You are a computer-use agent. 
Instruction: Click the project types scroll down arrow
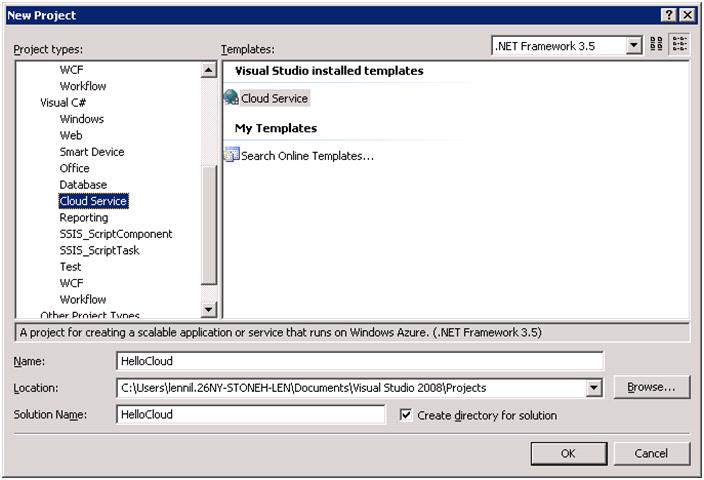(208, 309)
